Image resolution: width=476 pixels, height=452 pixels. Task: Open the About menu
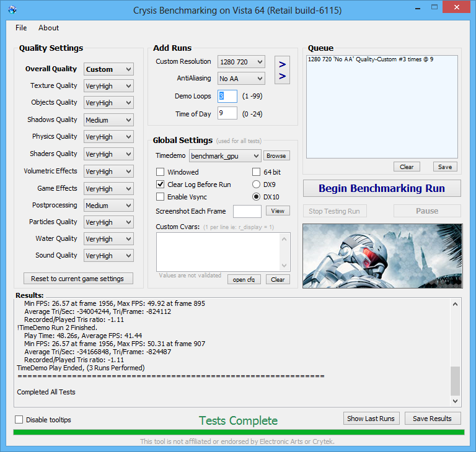48,28
